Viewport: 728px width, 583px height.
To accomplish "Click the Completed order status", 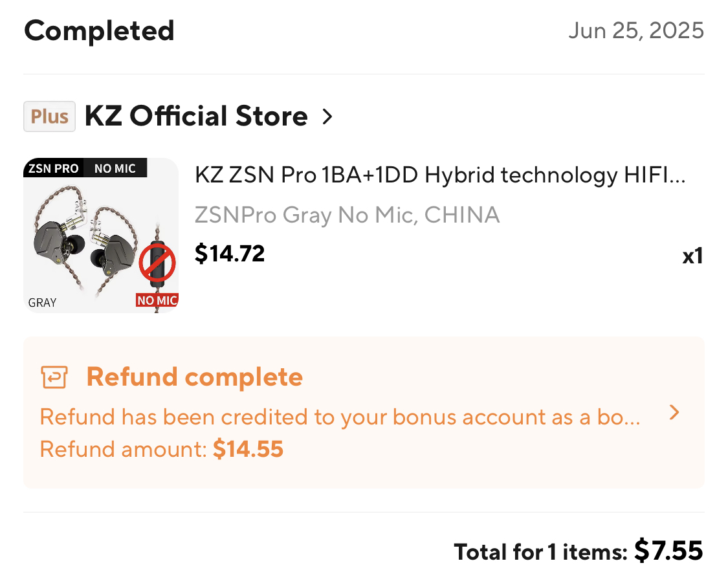I will pos(99,30).
